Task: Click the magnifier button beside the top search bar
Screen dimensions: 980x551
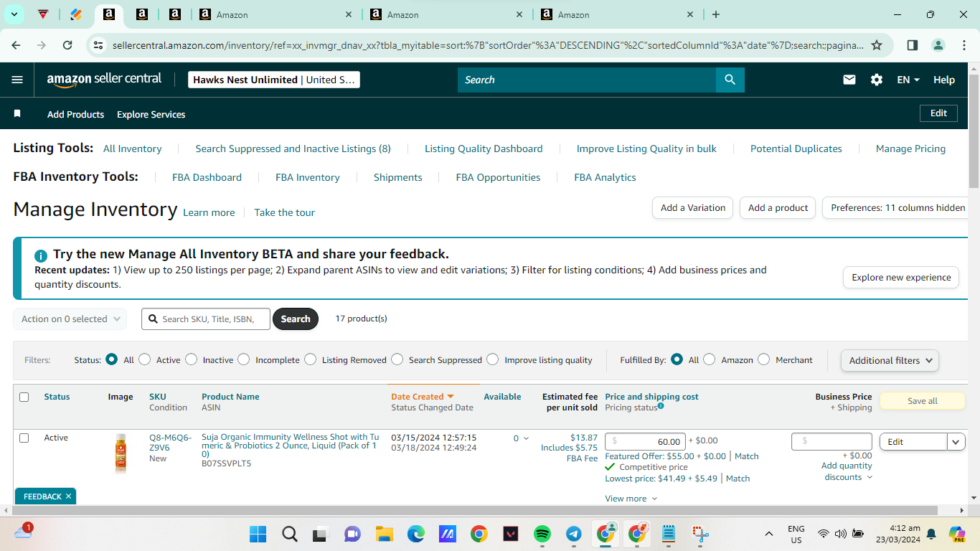Action: (x=730, y=80)
